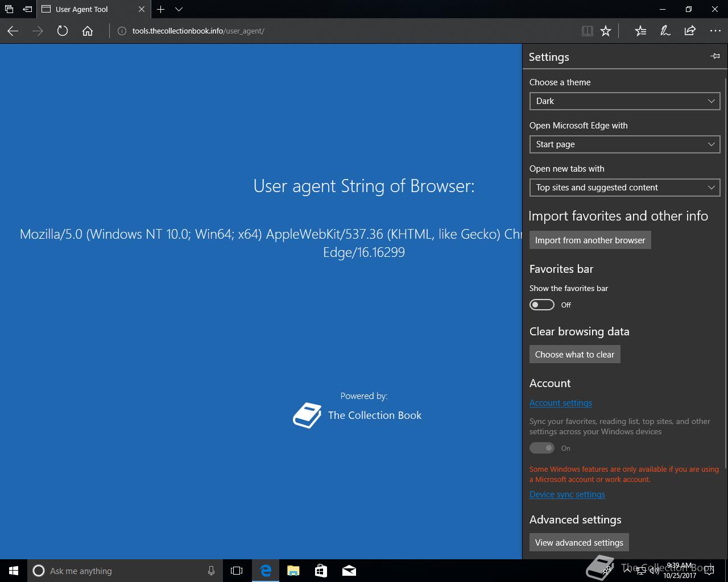Image resolution: width=728 pixels, height=582 pixels.
Task: Add notes with the pen icon
Action: coord(665,31)
